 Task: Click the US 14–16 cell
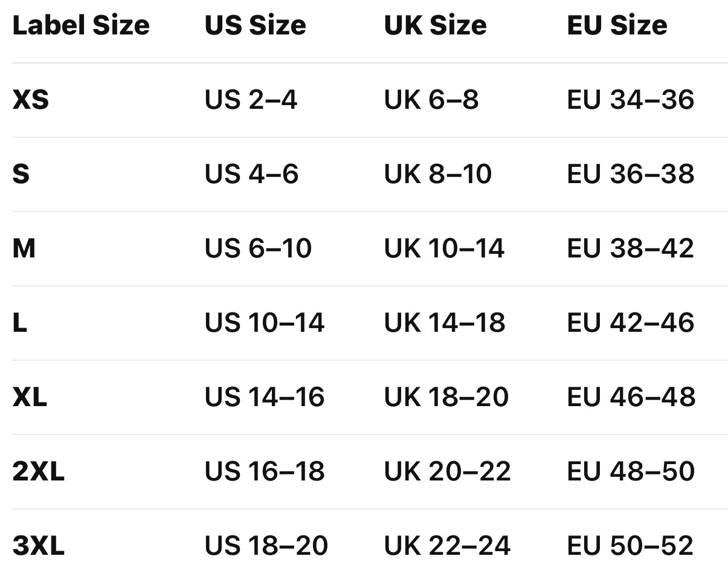point(264,397)
